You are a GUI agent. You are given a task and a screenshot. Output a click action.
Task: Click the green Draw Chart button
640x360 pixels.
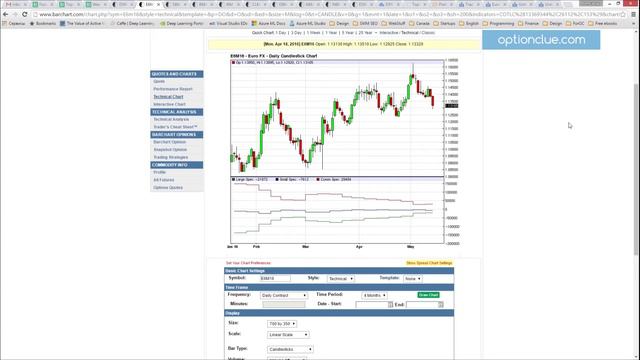click(428, 295)
